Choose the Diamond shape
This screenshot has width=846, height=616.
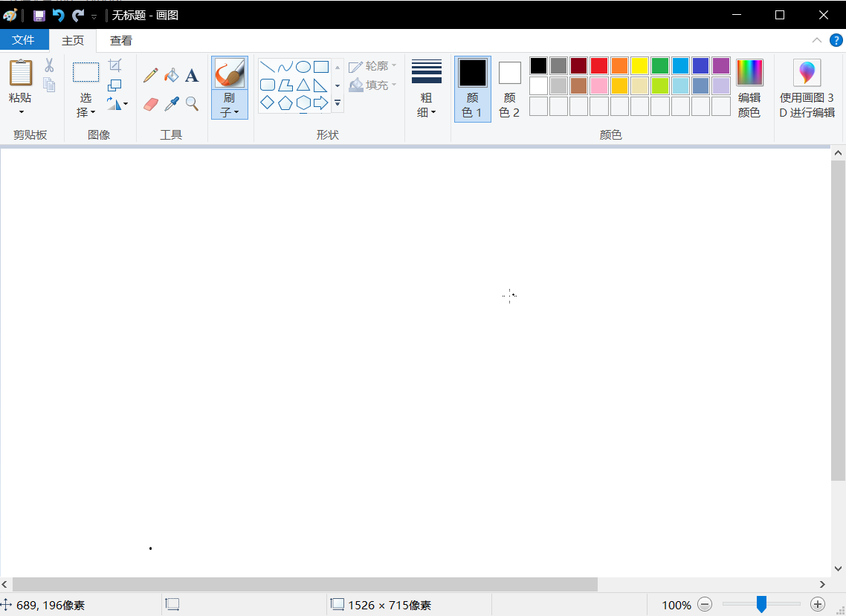(267, 103)
